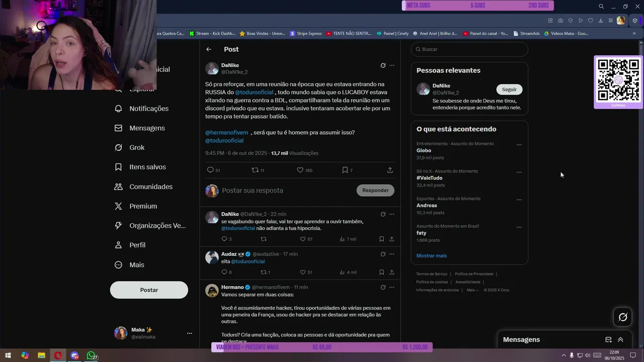The width and height of the screenshot is (644, 362).
Task: Open Grok icon on Hermano's reply
Action: (383, 287)
